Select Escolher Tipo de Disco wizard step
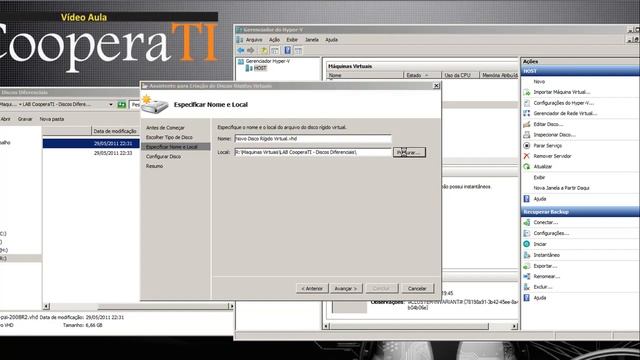This screenshot has height=360, width=640. coord(169,137)
